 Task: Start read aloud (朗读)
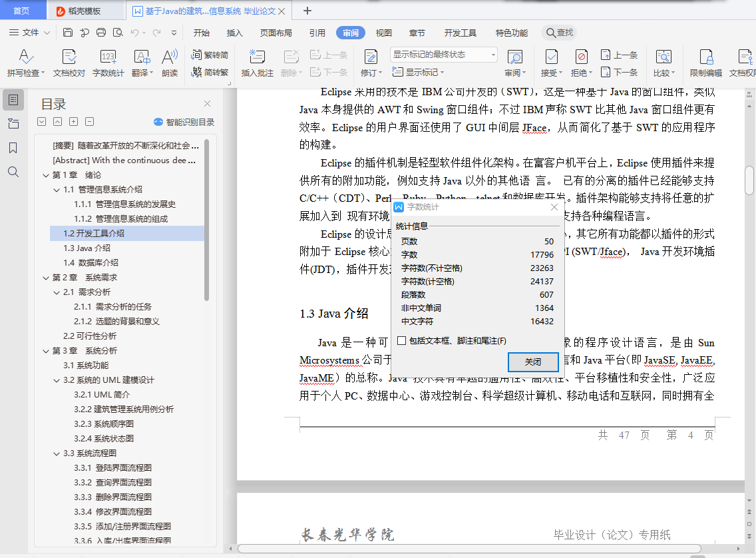pyautogui.click(x=170, y=63)
